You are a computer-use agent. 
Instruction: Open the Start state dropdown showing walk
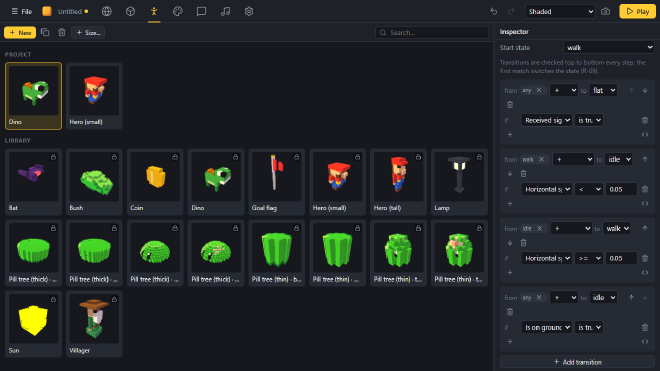pyautogui.click(x=609, y=48)
